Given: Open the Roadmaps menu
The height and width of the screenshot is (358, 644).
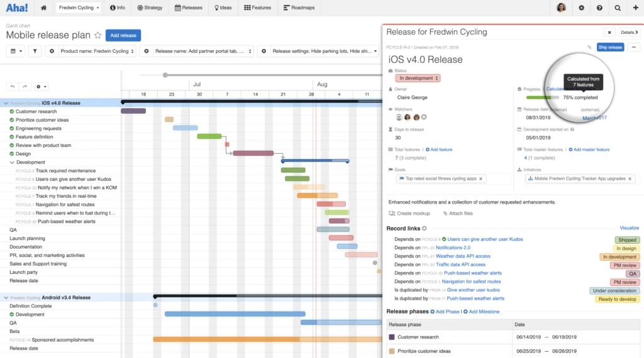Looking at the screenshot, I should (299, 8).
